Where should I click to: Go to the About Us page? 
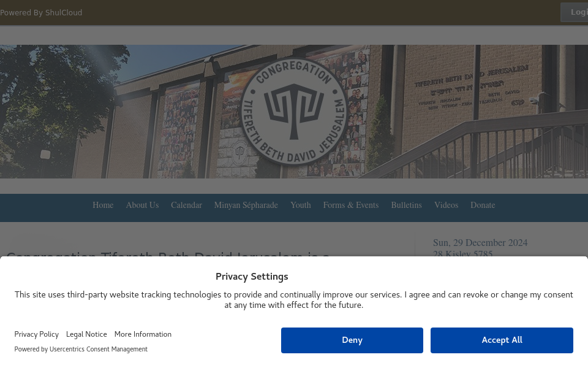tap(142, 205)
